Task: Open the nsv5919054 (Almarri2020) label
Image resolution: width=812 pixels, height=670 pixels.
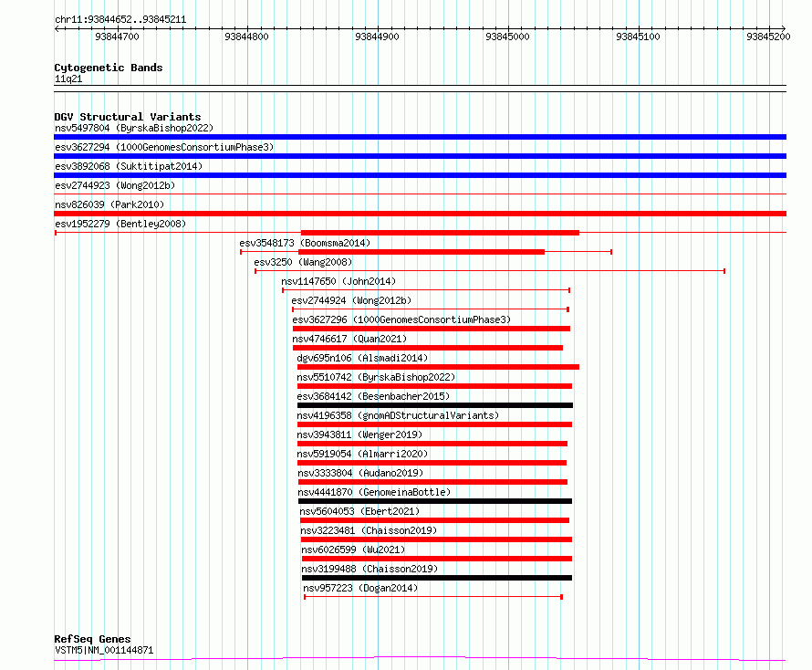Action: point(362,454)
